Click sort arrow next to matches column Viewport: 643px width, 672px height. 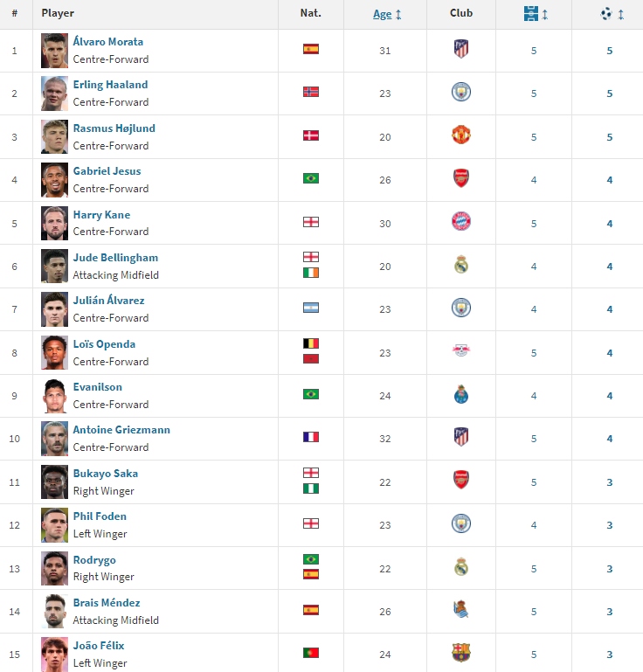545,15
